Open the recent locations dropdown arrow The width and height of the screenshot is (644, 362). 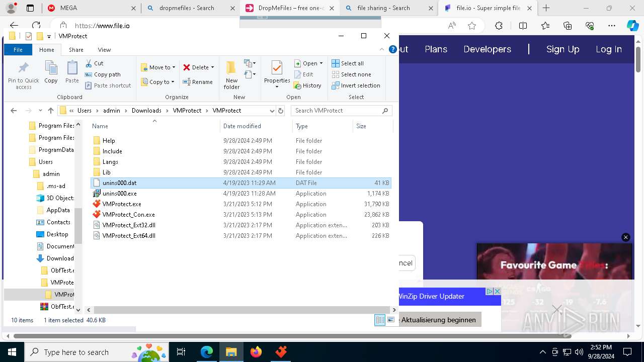(40, 111)
